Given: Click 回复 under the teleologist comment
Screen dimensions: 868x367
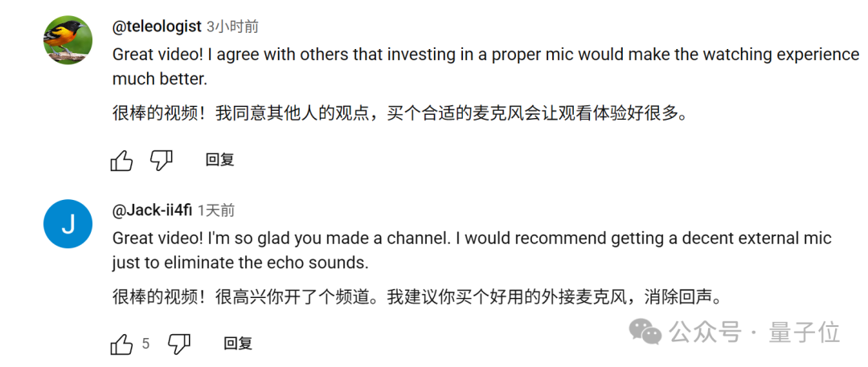Looking at the screenshot, I should [x=219, y=160].
